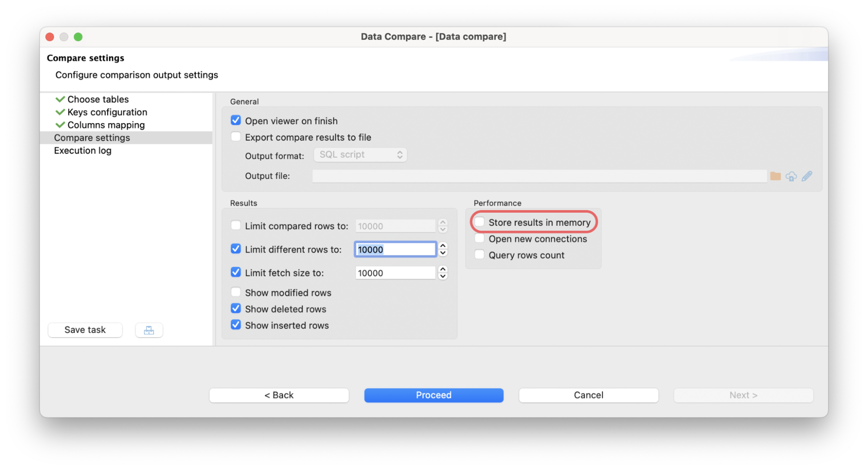The width and height of the screenshot is (868, 470).
Task: Click the green checkmark beside Choose tables
Action: pyautogui.click(x=60, y=99)
